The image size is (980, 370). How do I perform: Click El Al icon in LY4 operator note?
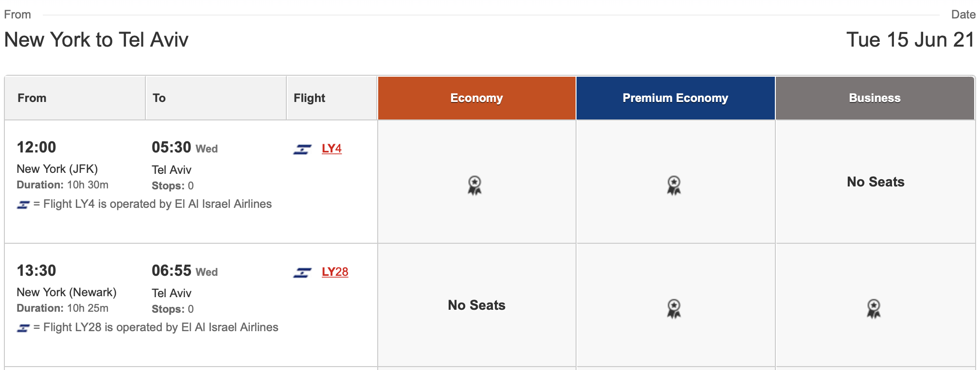23,205
